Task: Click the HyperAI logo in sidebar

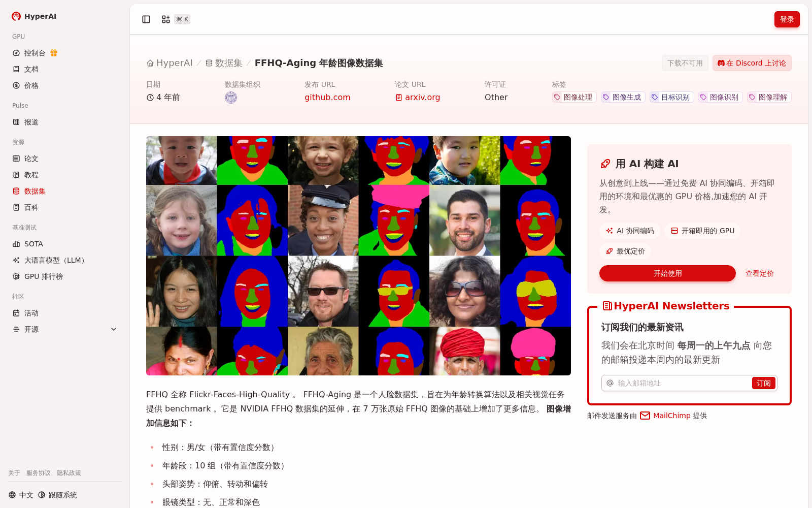Action: coord(34,16)
